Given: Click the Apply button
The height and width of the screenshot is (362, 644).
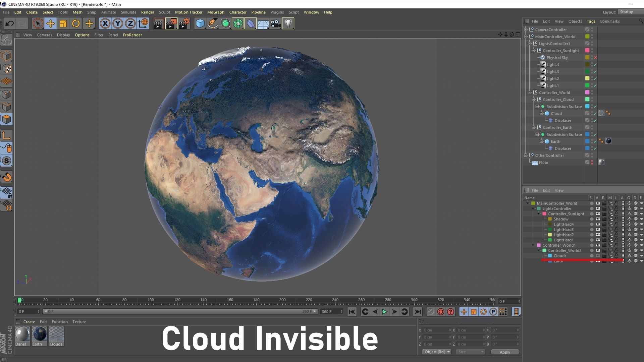Looking at the screenshot, I should click(x=504, y=352).
